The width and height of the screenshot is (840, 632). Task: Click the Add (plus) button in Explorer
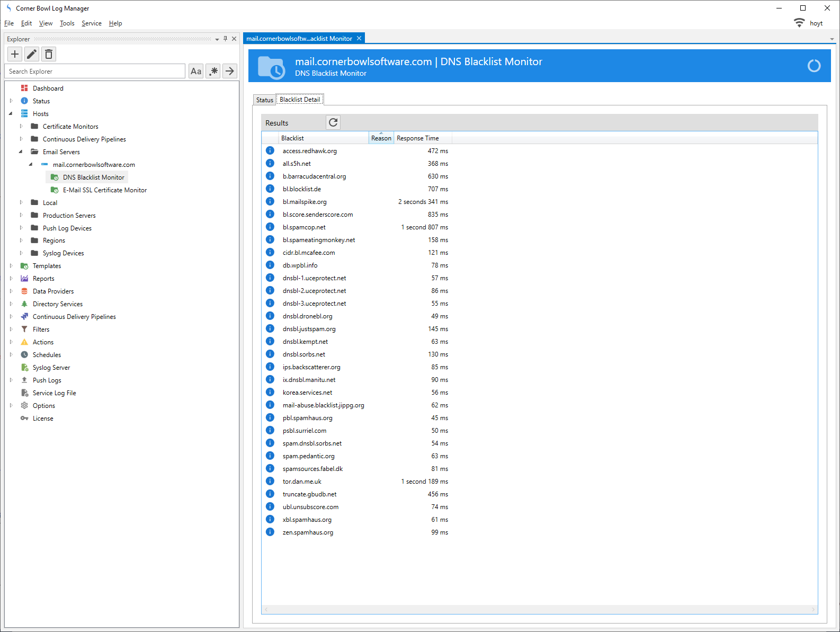(x=15, y=54)
